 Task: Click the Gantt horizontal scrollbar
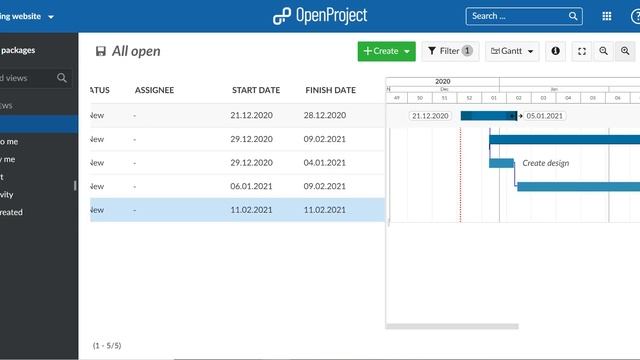pyautogui.click(x=452, y=326)
